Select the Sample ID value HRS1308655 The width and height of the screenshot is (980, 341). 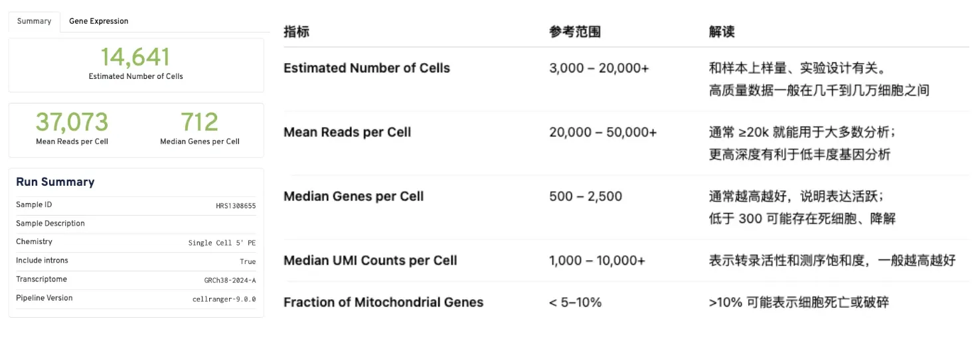[236, 206]
